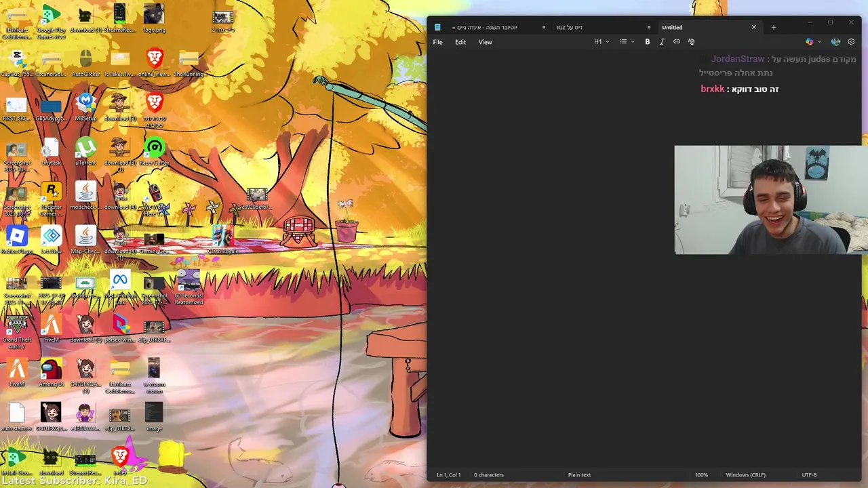Click the '100%' zoom level in status bar
Viewport: 868px width, 488px height.
(x=701, y=475)
